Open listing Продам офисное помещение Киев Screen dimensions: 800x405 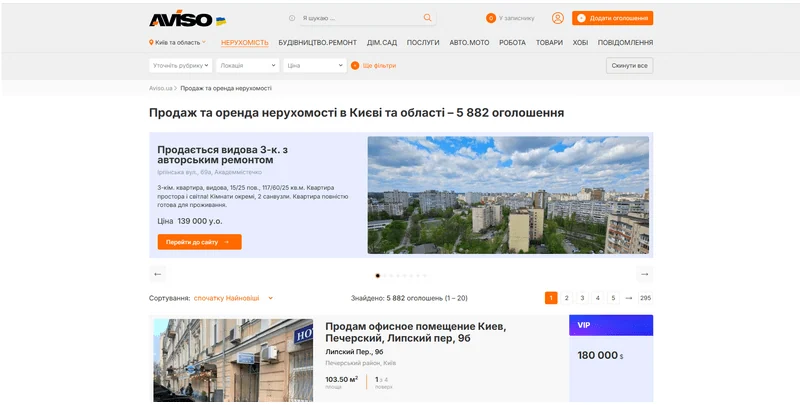point(416,332)
